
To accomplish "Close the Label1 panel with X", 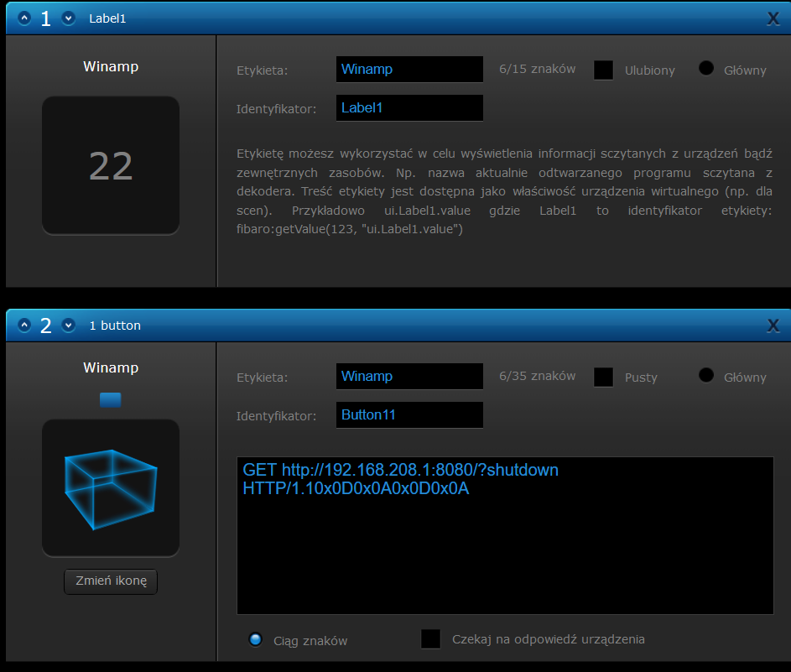I will point(773,18).
